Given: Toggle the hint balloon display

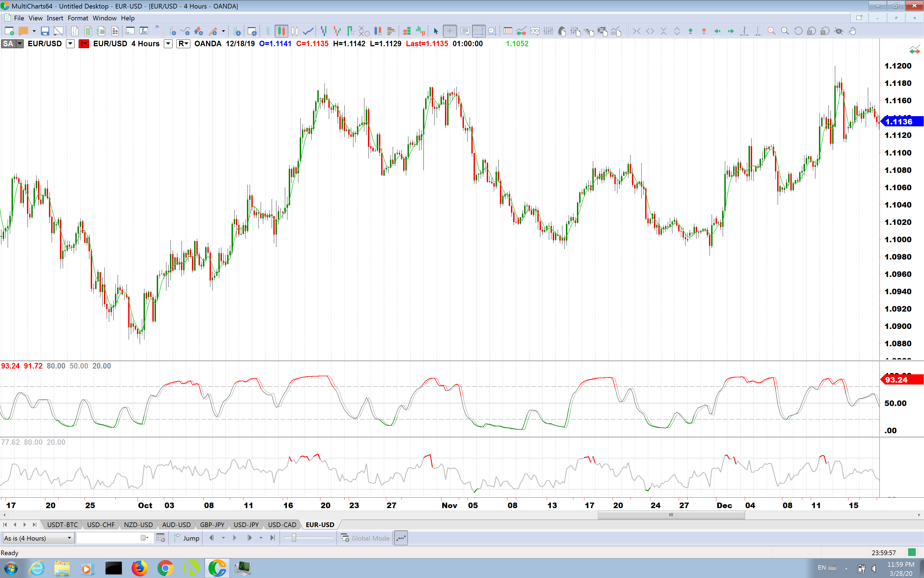Looking at the screenshot, I should pos(465,31).
